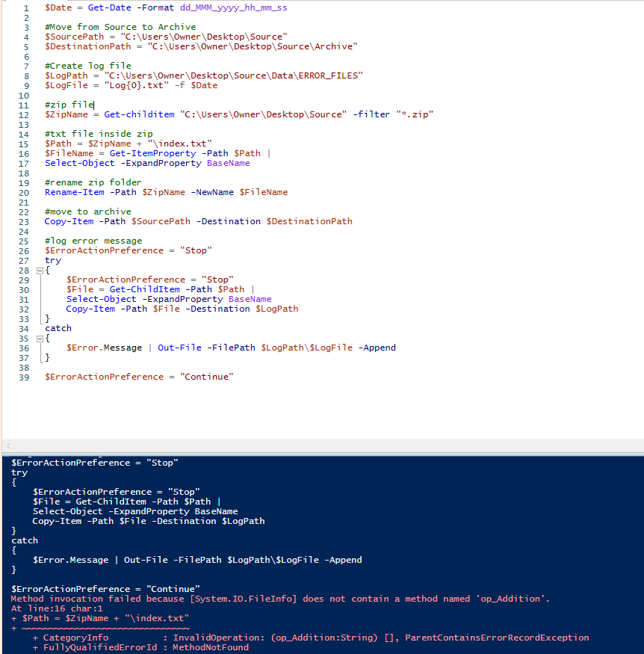Image resolution: width=644 pixels, height=654 pixels.
Task: Collapse the catch block at line 35
Action: [x=40, y=339]
